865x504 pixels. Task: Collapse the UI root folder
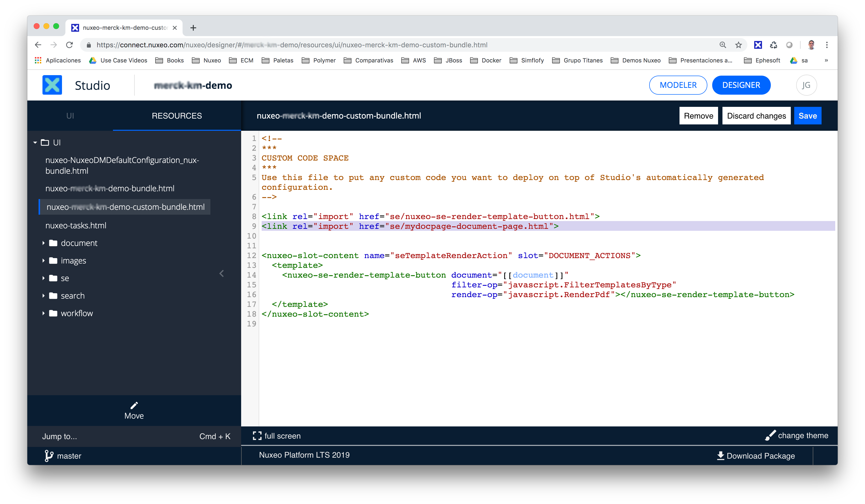pyautogui.click(x=35, y=142)
